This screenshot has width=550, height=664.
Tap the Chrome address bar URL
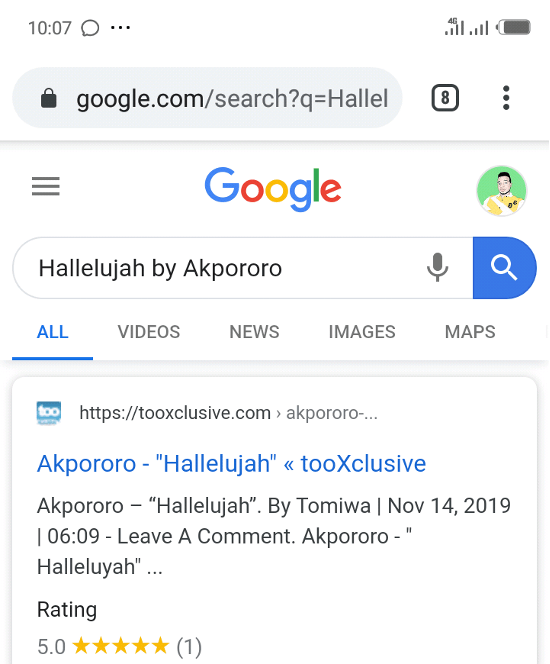coord(232,98)
